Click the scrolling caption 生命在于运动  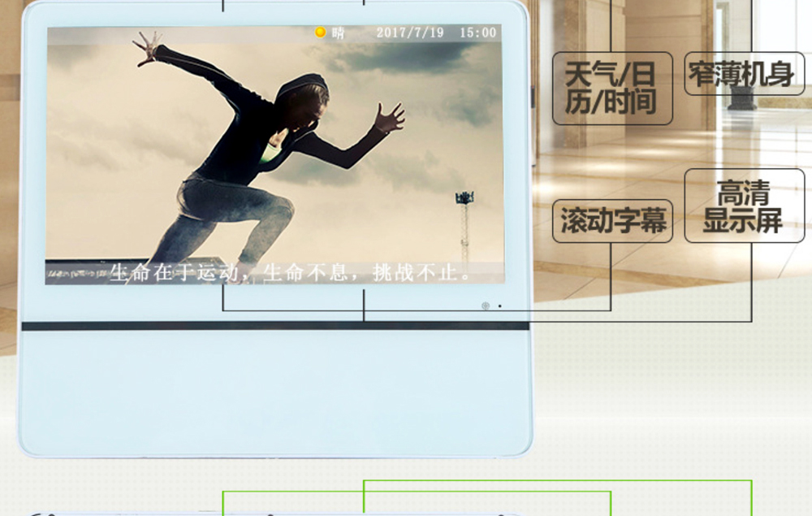[x=290, y=272]
